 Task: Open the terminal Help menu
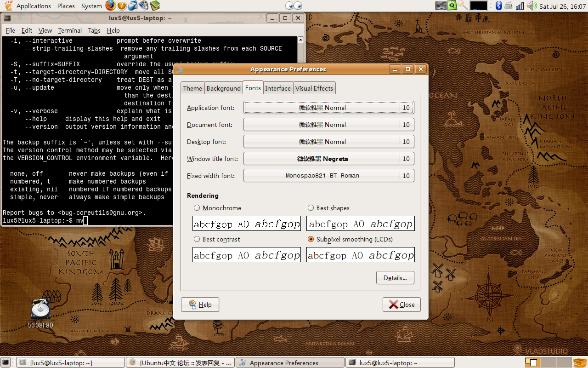click(x=113, y=30)
